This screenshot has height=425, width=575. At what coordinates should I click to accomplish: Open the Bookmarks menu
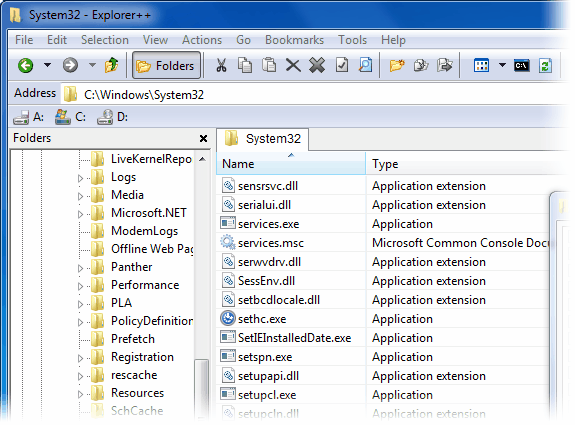[294, 40]
